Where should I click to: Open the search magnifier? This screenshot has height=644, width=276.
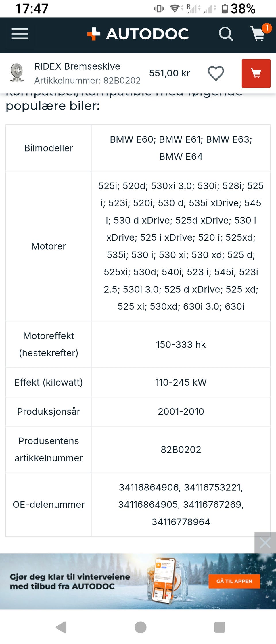click(x=226, y=34)
